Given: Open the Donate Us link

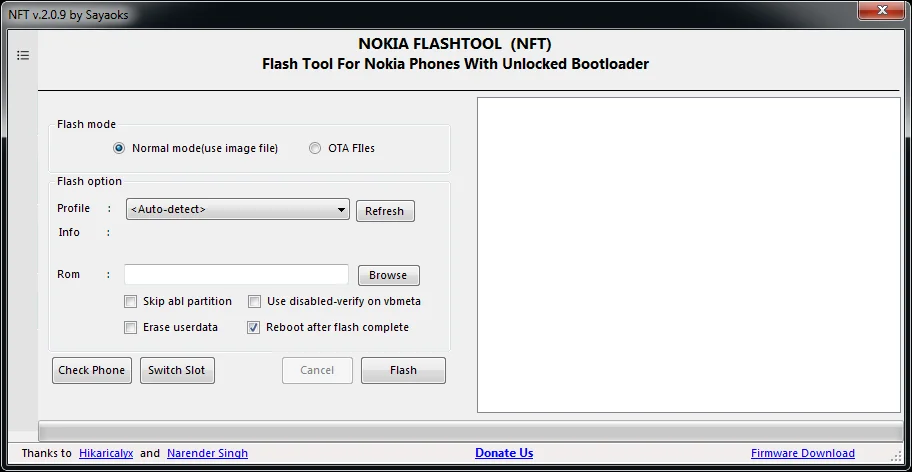Looking at the screenshot, I should tap(504, 453).
